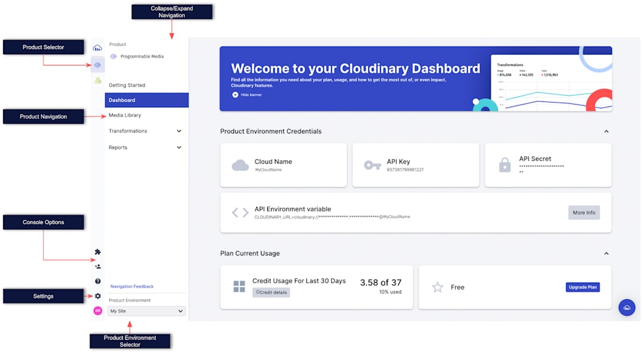Open the Reports navigation item
The width and height of the screenshot is (644, 352).
[x=118, y=147]
